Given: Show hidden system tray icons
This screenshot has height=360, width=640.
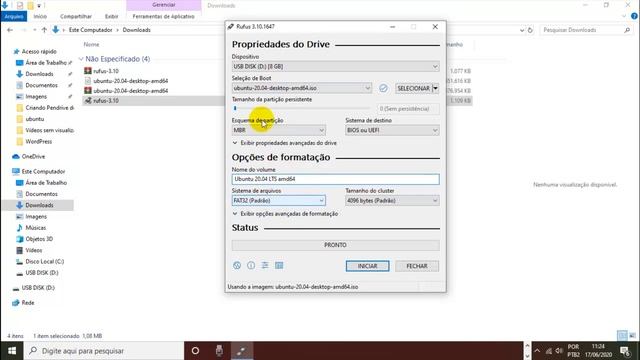Looking at the screenshot, I should 537,351.
